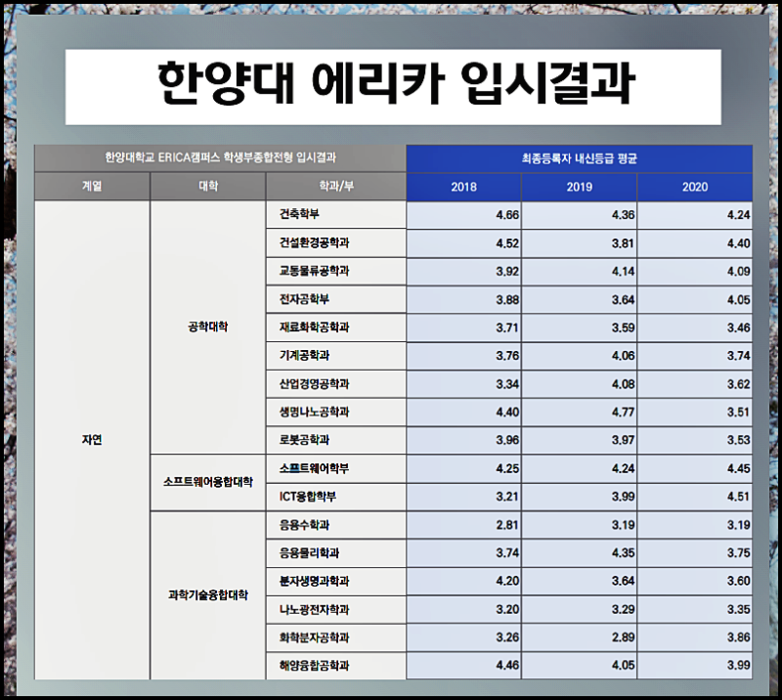This screenshot has height=700, width=782.
Task: Click the 응용수학과 department row
Action: click(x=336, y=525)
